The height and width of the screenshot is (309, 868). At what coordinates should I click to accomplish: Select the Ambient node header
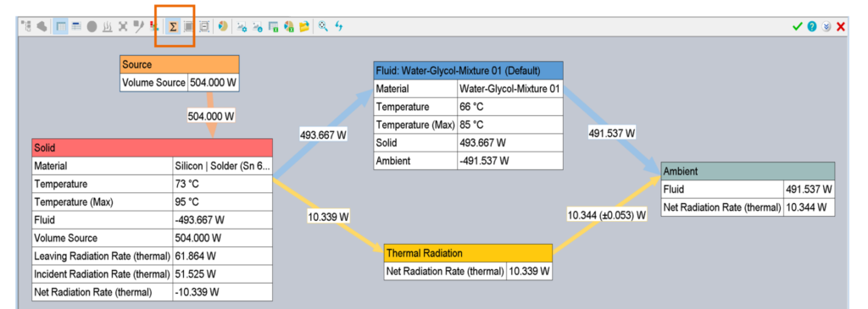[748, 171]
